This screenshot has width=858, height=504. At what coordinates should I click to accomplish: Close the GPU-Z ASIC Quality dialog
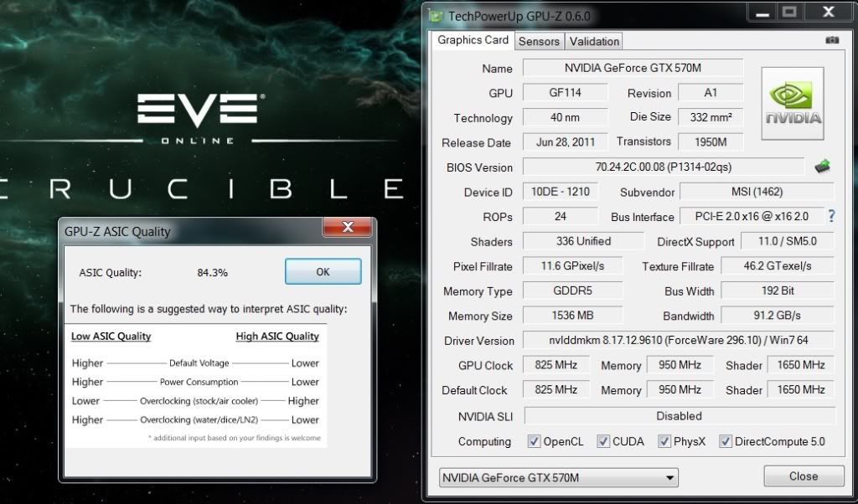point(347,229)
